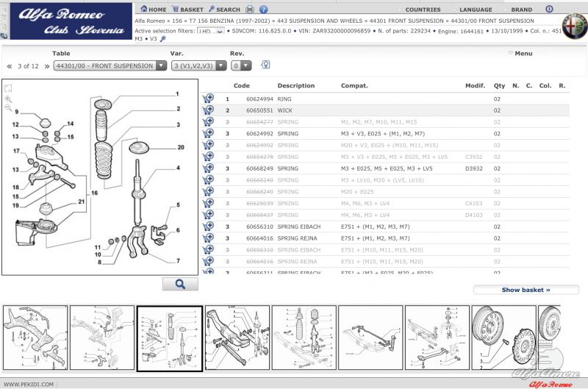The image size is (588, 389).
Task: Add SPRING REJNA 60664016 M1,M2,M3,M7 to basket
Action: pyautogui.click(x=208, y=238)
